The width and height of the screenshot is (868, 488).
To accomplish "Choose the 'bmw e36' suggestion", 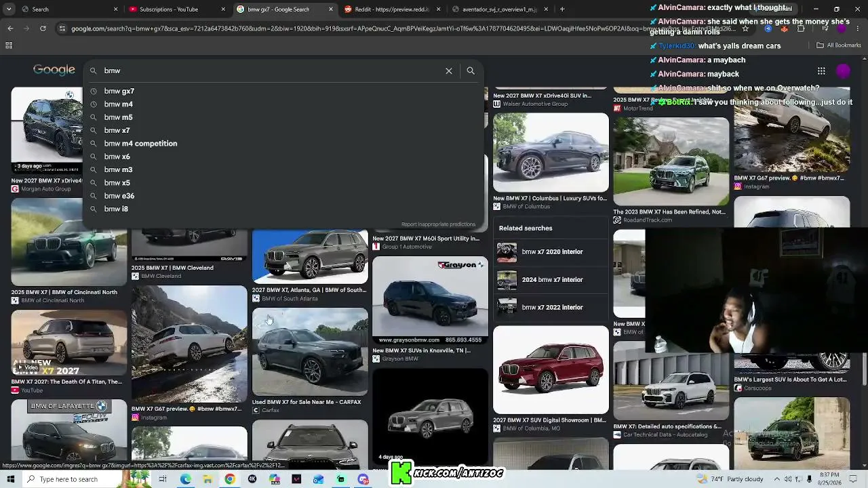I will pyautogui.click(x=283, y=196).
